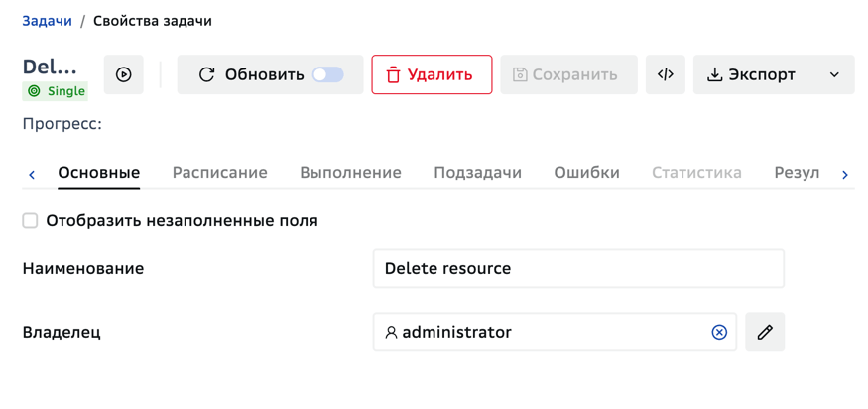
Task: Check "Отобразить незаполненные поля" checkbox
Action: (x=30, y=221)
